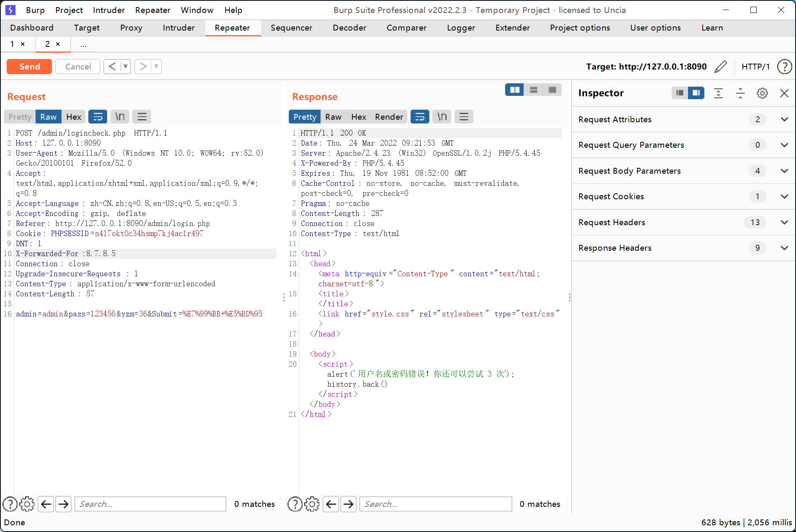The height and width of the screenshot is (532, 796).
Task: Select tabbed combined layout view
Action: (552, 90)
